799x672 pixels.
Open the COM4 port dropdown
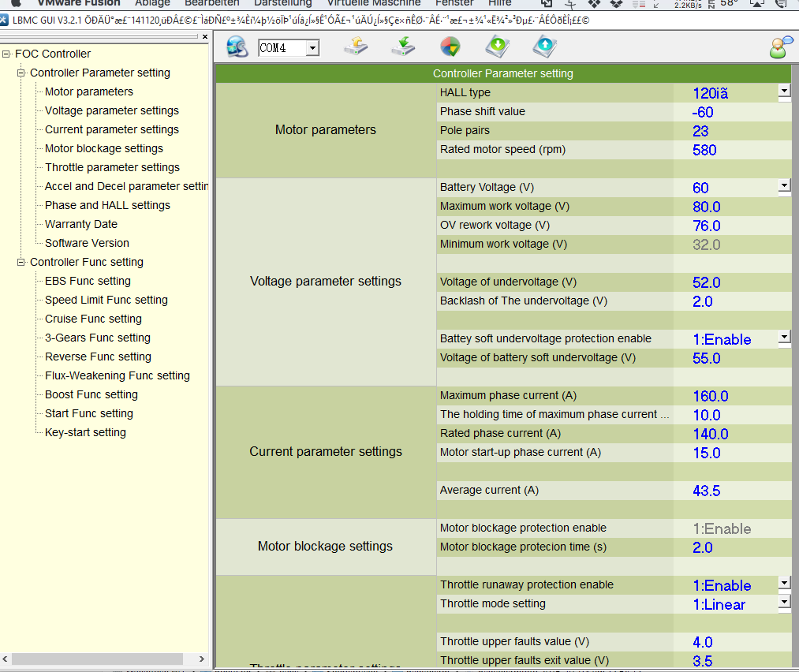(x=312, y=49)
